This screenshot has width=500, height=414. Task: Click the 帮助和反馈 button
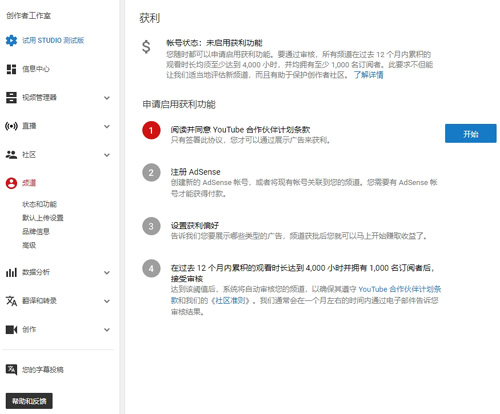pyautogui.click(x=29, y=401)
